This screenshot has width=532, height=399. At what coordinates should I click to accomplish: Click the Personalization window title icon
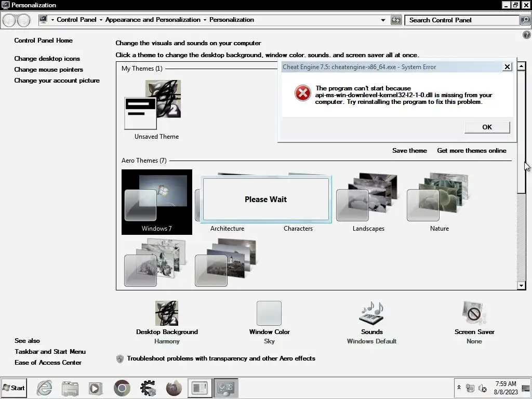pyautogui.click(x=5, y=5)
